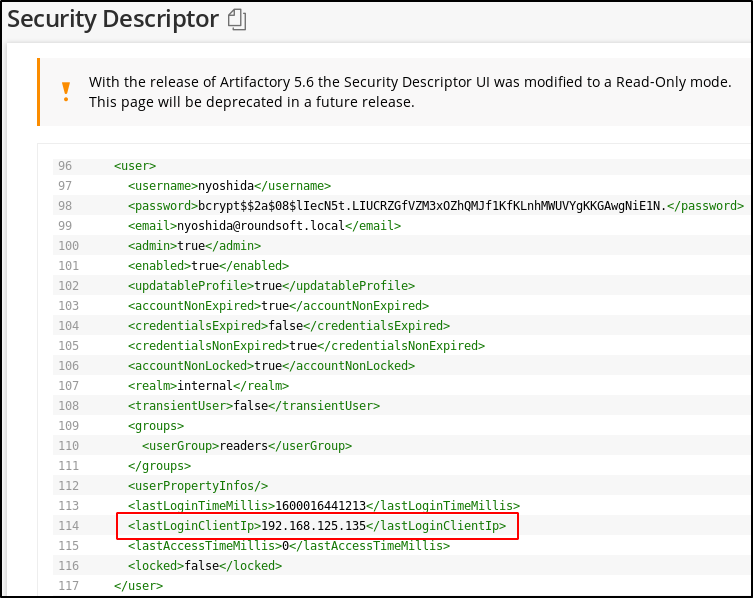Click the Security Descriptor page heading
Image resolution: width=753 pixels, height=598 pixels.
point(113,19)
